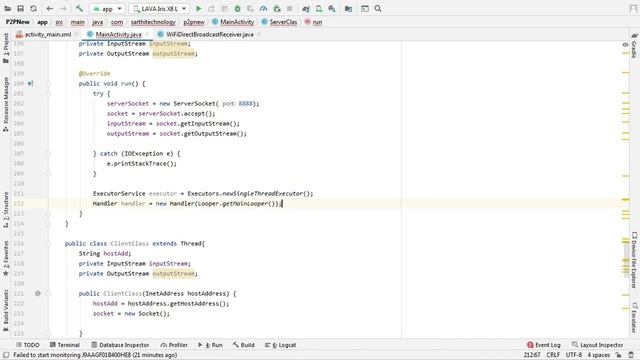640x360 pixels.
Task: Open the Project tool window
Action: [x=6, y=48]
